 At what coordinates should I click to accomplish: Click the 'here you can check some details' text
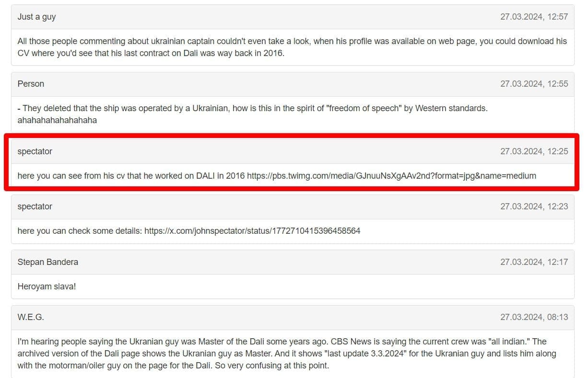tap(80, 231)
